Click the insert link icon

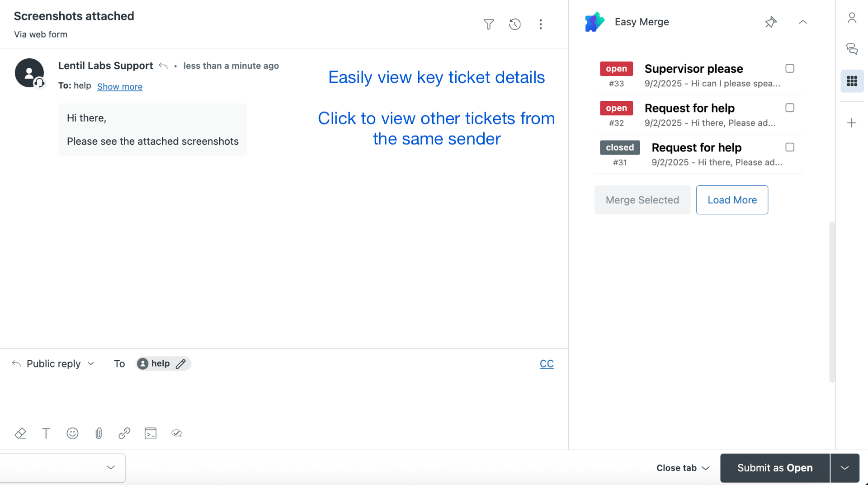(x=124, y=433)
